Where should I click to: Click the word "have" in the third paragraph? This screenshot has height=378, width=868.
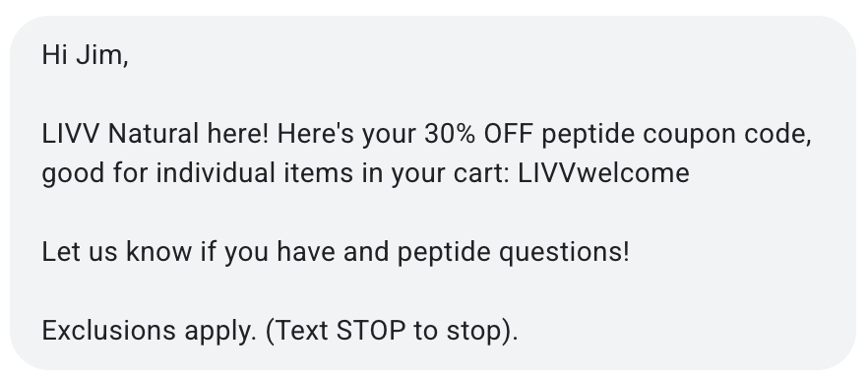(x=305, y=252)
